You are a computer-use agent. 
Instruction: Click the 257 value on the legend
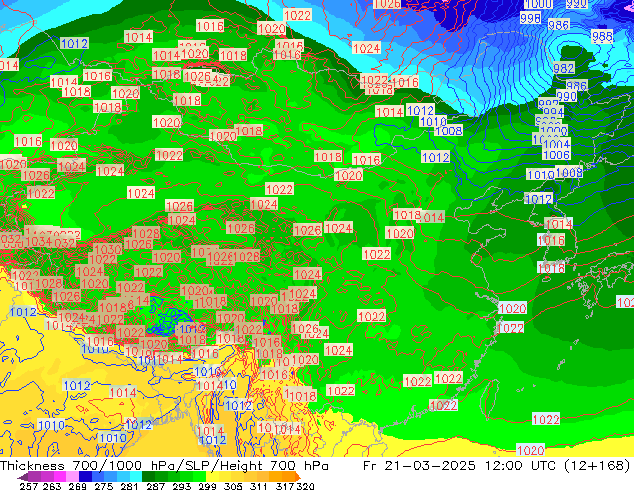pos(29,486)
